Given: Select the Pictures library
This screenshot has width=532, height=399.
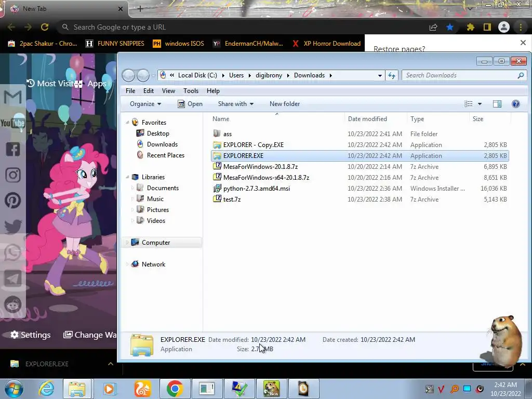Looking at the screenshot, I should (x=152, y=210).
